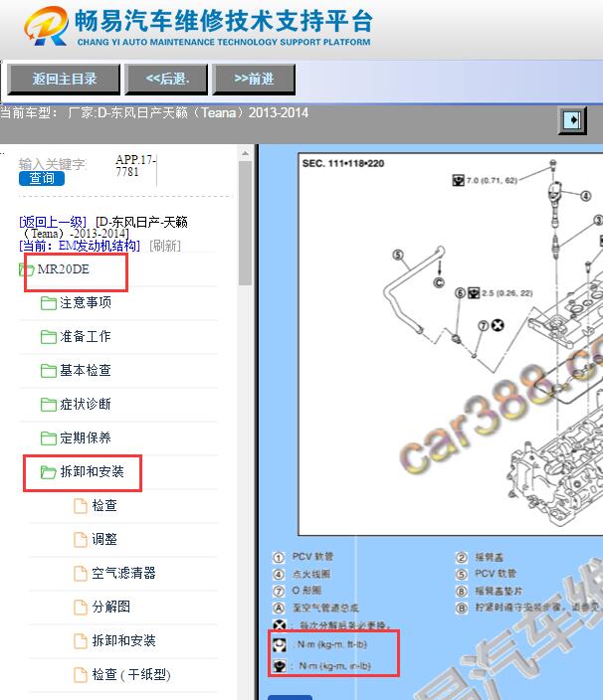Click the engine exploded diagram image
Image resolution: width=603 pixels, height=700 pixels.
450,344
